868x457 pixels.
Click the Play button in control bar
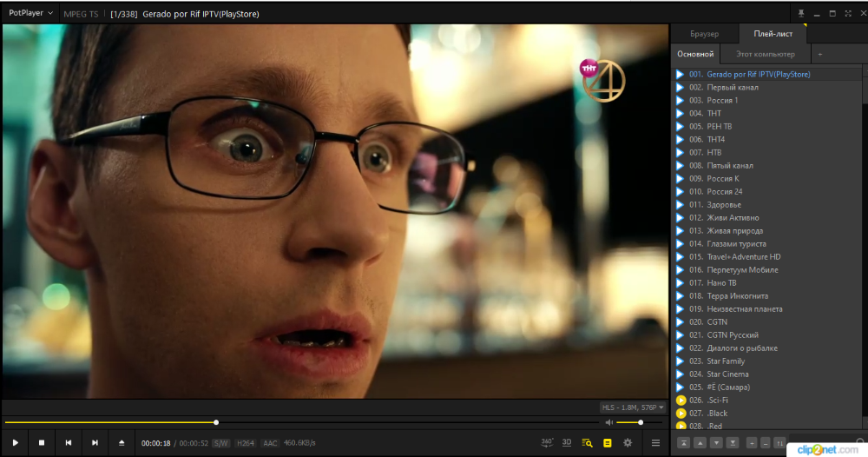[16, 442]
